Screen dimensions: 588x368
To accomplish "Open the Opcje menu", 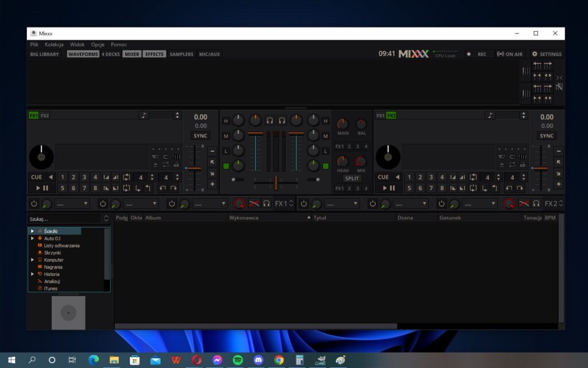I will [x=98, y=44].
